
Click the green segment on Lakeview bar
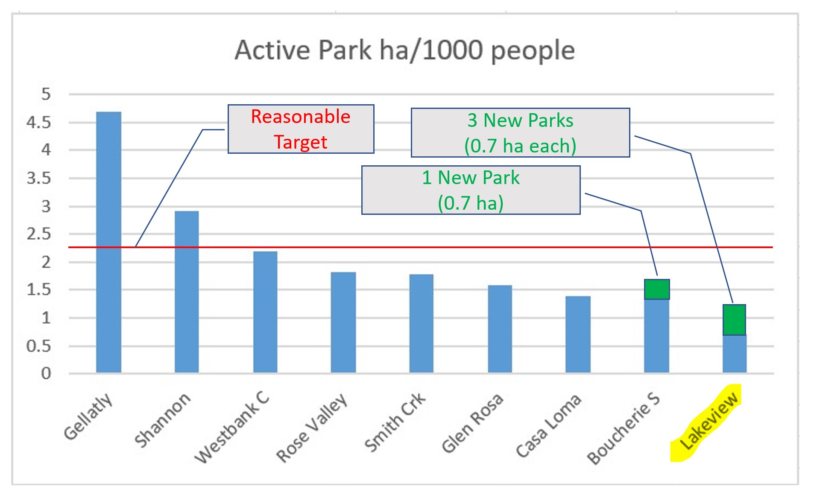pyautogui.click(x=734, y=320)
